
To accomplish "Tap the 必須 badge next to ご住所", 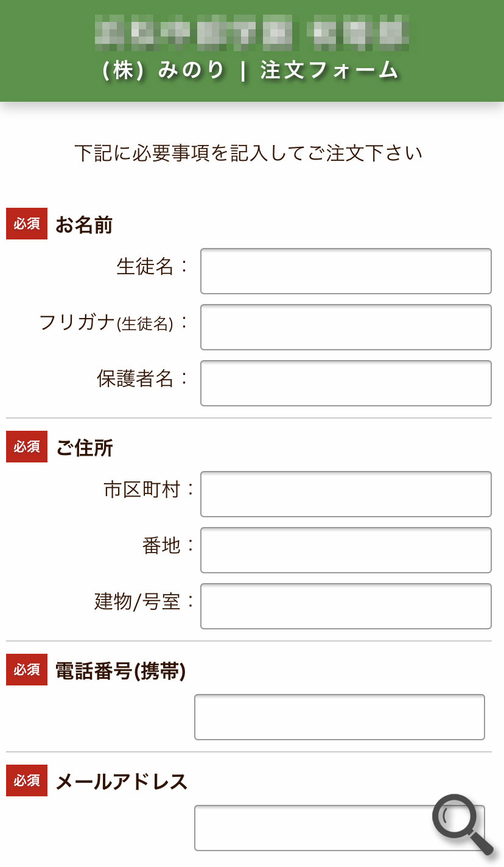I will click(27, 447).
